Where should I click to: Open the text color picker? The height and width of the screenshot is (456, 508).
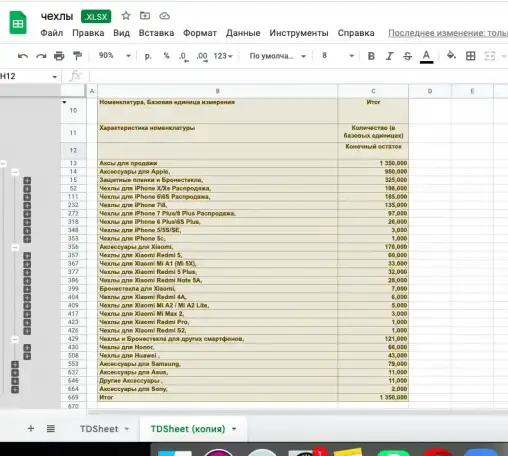coord(426,56)
